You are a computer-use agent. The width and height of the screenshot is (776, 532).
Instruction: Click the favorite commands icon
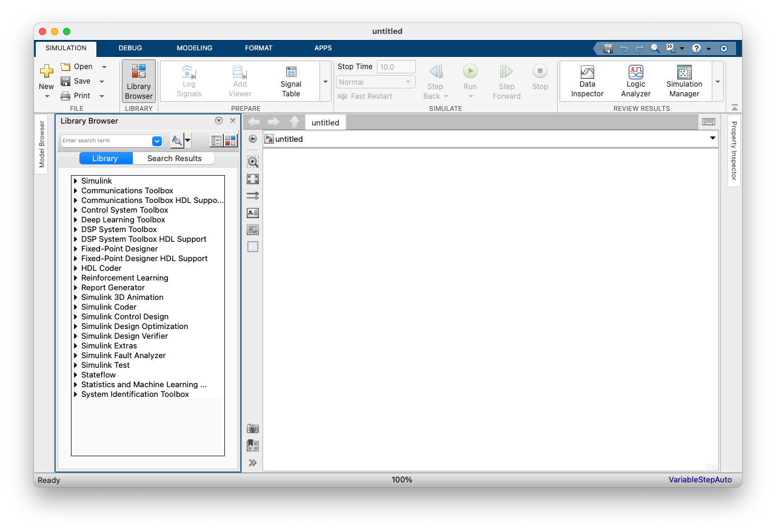tap(671, 48)
